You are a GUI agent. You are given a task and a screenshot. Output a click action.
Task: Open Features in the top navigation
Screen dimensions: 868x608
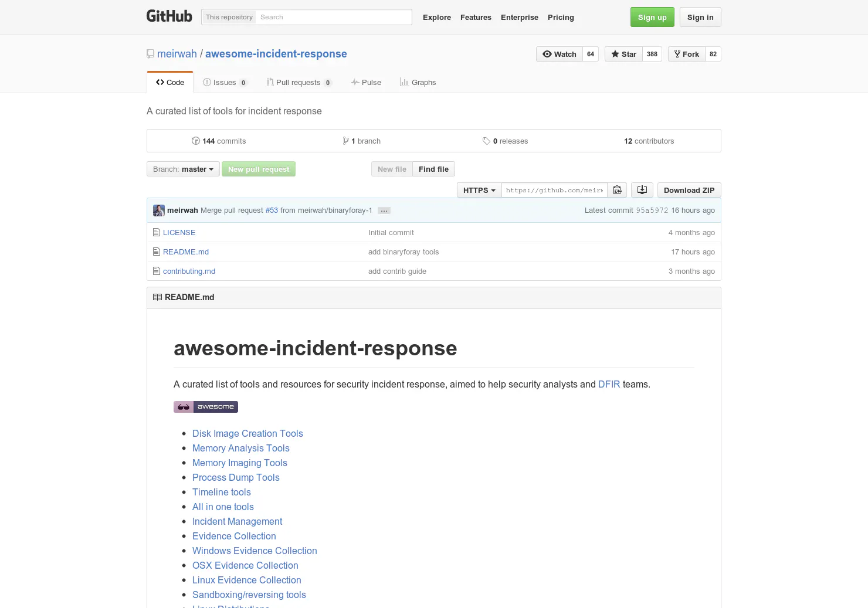coord(476,17)
